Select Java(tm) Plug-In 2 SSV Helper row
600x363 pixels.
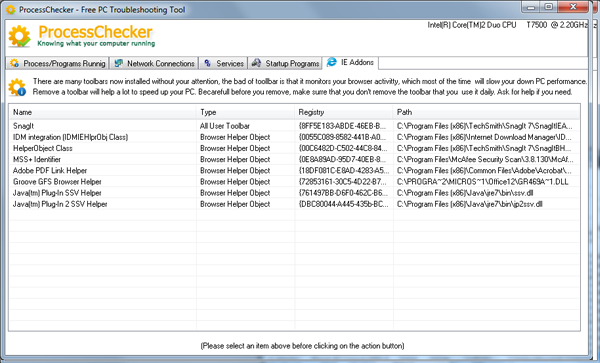click(x=294, y=204)
